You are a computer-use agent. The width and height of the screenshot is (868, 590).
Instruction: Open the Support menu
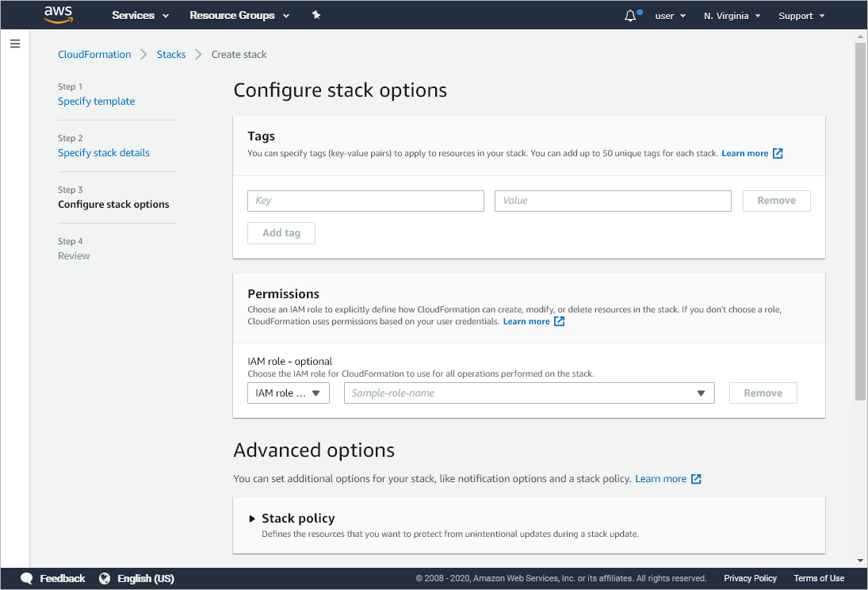801,16
